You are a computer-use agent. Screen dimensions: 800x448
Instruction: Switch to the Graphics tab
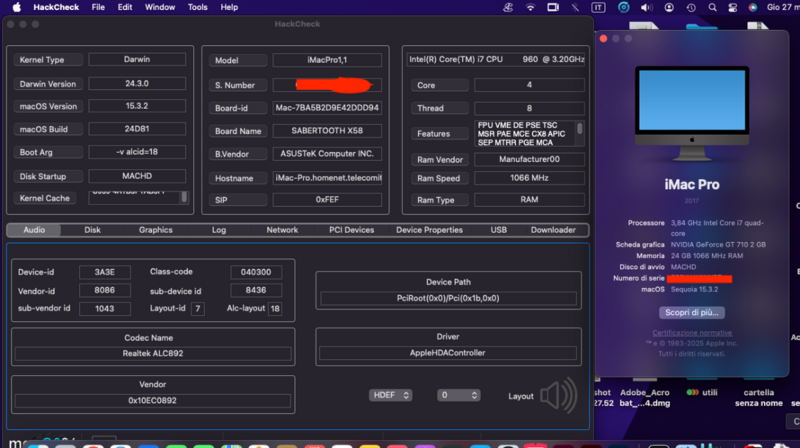[x=156, y=230]
